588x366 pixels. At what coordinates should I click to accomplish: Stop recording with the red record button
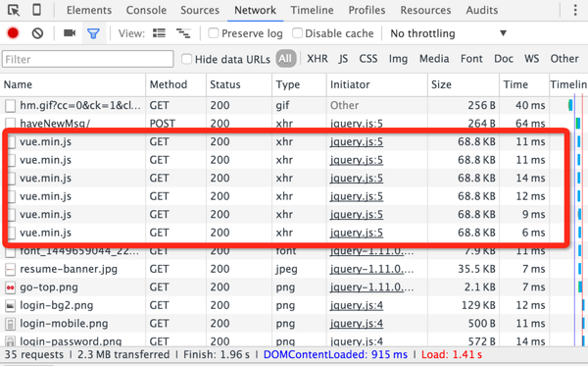pyautogui.click(x=13, y=33)
